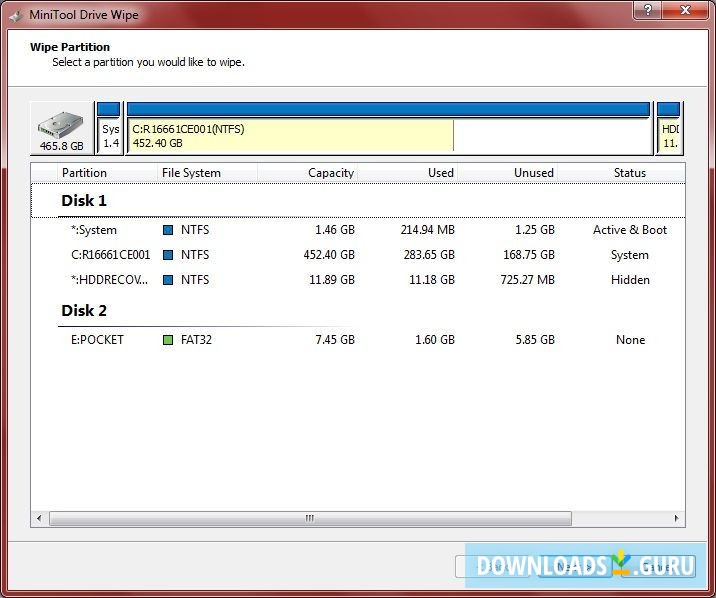Click the MiniTool Drive Wipe title icon
The width and height of the screenshot is (716, 598).
tap(16, 16)
